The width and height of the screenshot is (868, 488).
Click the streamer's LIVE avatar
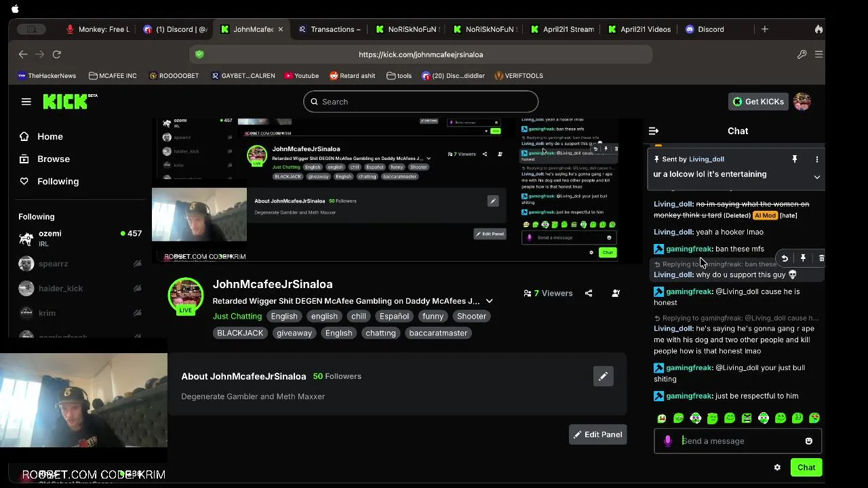[186, 296]
